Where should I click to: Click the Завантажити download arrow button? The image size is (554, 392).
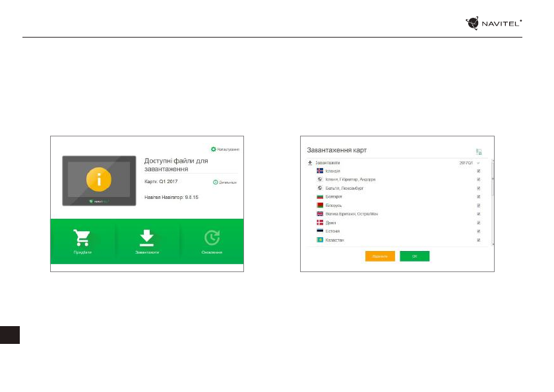(147, 241)
